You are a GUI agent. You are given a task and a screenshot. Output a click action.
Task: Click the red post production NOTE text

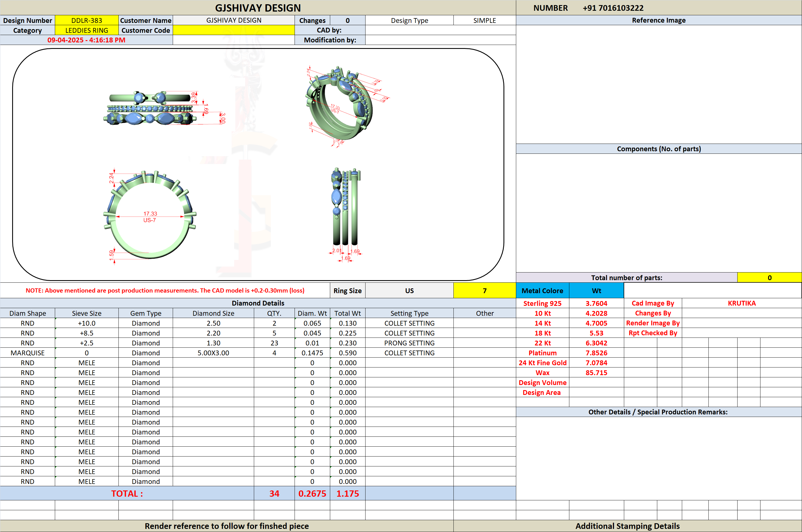click(x=165, y=290)
